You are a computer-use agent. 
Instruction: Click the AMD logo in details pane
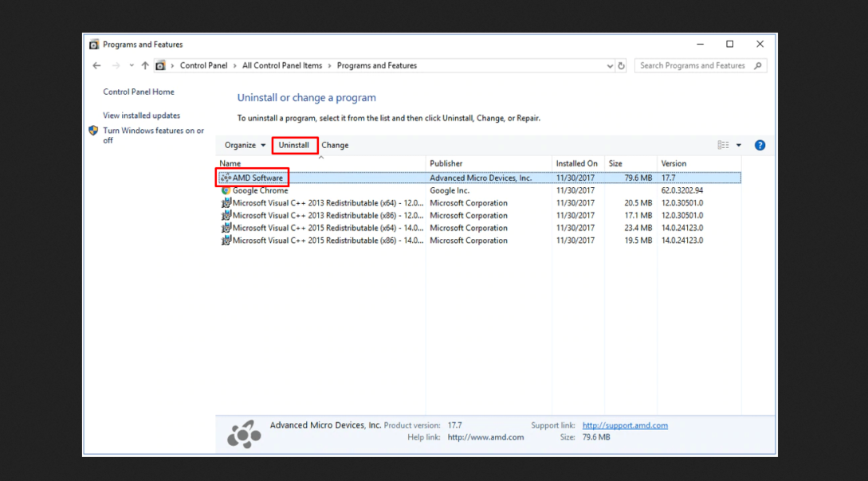(244, 434)
